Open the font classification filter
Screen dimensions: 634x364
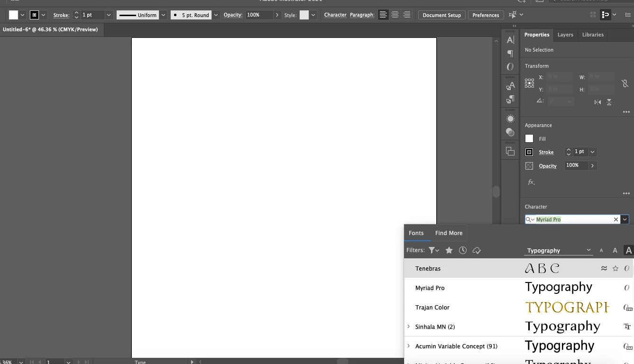click(x=433, y=250)
